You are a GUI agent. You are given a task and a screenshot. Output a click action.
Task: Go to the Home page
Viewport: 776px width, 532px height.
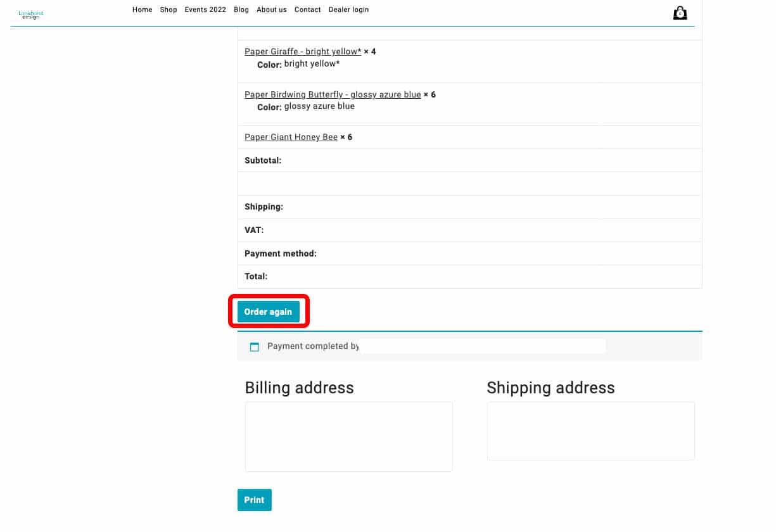coord(143,9)
